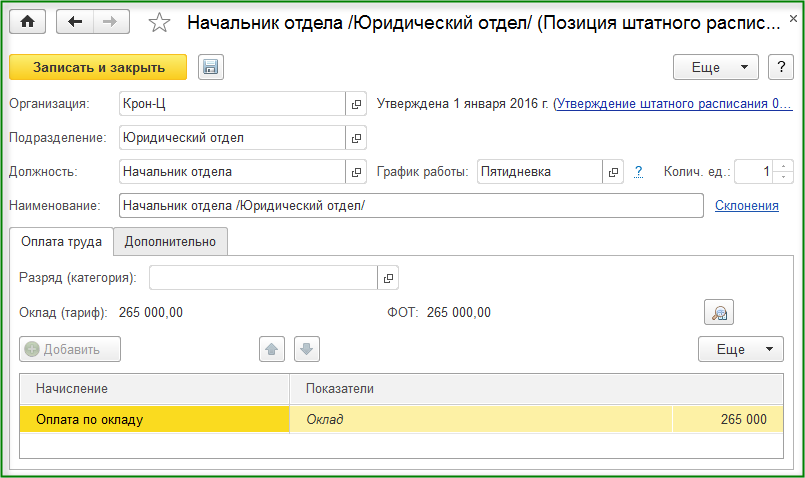Navigate back with the left arrow
The width and height of the screenshot is (805, 478).
click(x=76, y=22)
